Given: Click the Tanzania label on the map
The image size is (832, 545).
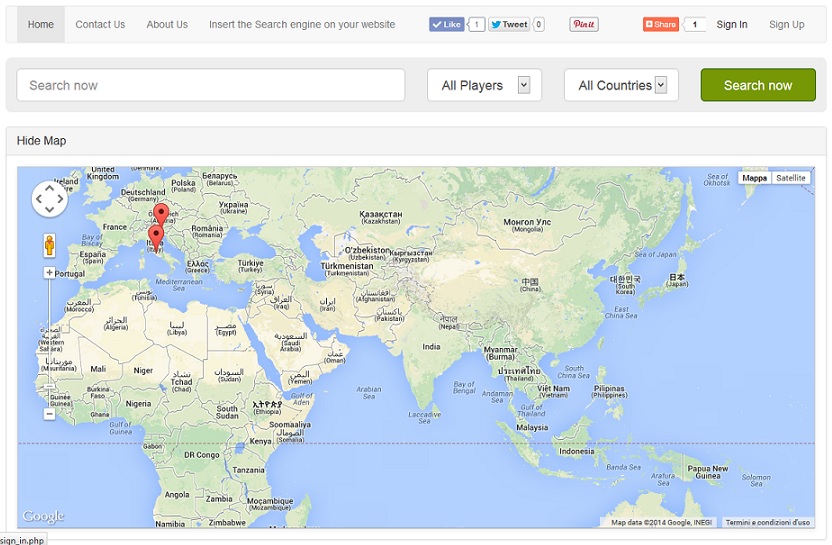Looking at the screenshot, I should [x=248, y=470].
